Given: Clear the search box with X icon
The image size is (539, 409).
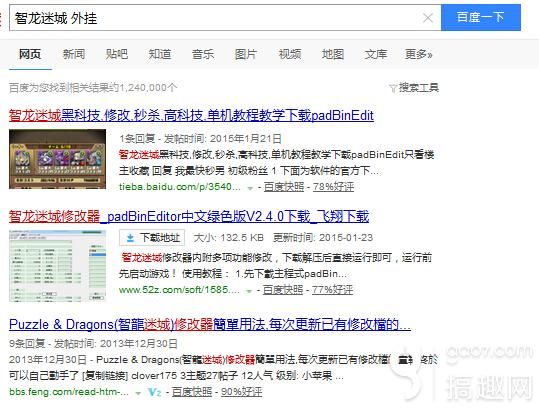Looking at the screenshot, I should point(428,18).
